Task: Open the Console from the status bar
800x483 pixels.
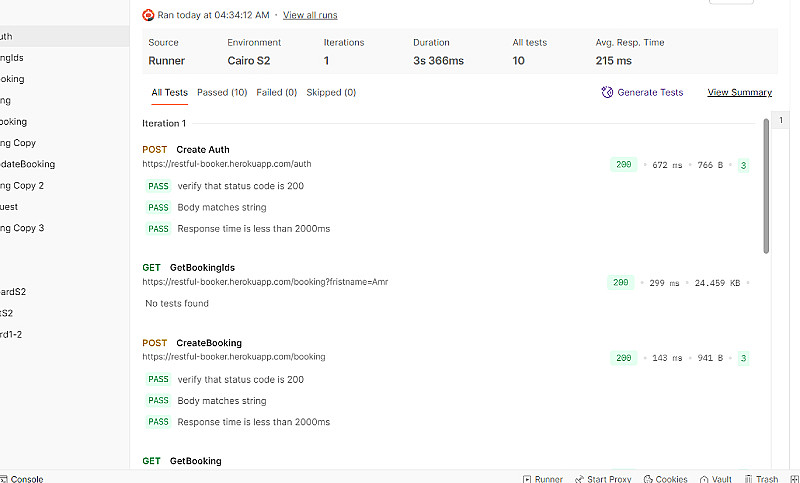Action: coord(21,479)
